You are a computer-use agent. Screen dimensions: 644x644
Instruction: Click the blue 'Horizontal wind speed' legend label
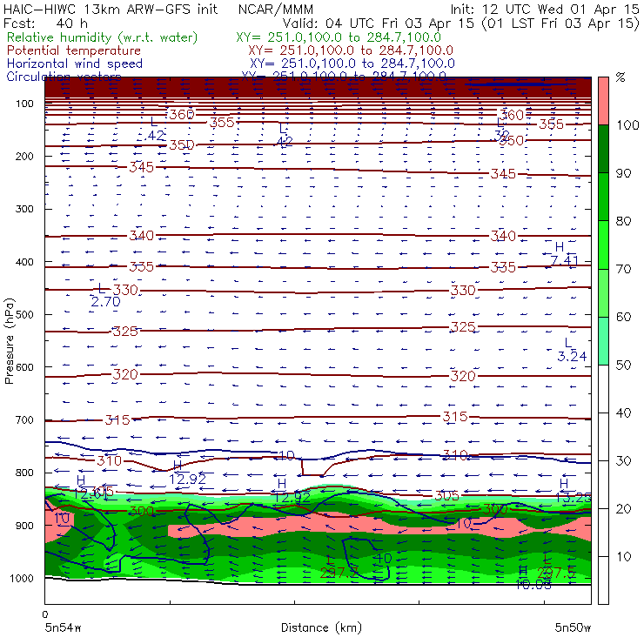75,64
